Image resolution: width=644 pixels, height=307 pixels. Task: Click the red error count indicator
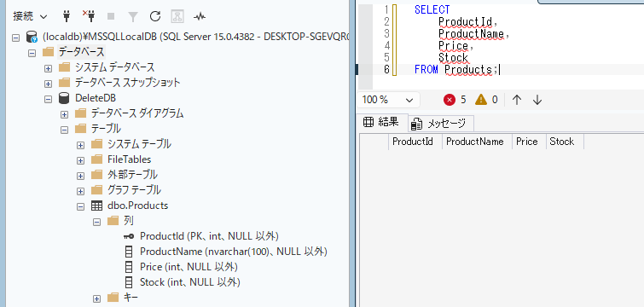[x=455, y=100]
